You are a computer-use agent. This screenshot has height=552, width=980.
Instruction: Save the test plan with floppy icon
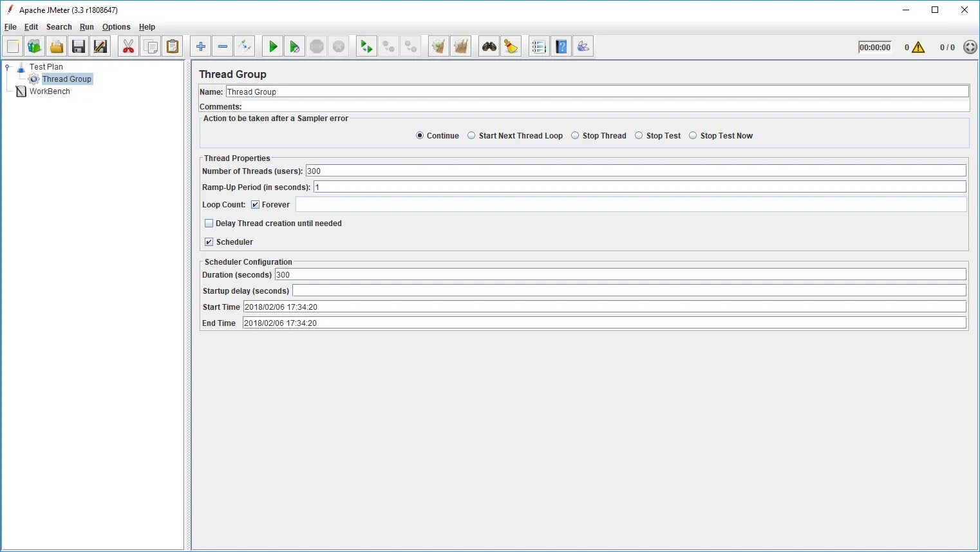coord(79,46)
